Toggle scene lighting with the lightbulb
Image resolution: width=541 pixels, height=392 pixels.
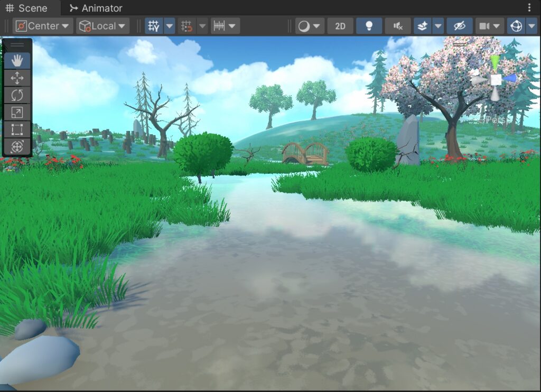[x=369, y=26]
